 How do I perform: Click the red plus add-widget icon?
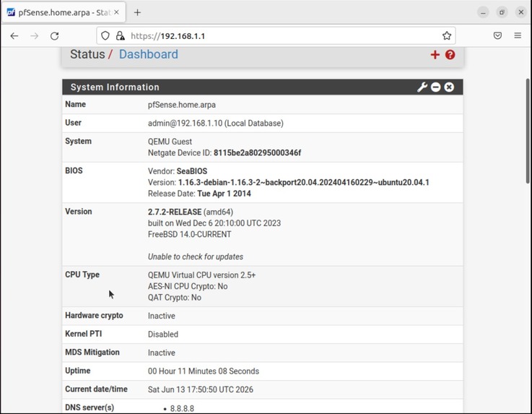(x=435, y=55)
